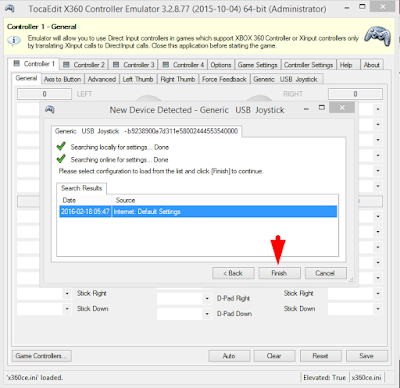Image resolution: width=400 pixels, height=388 pixels.
Task: Open the Options tab
Action: 221,65
